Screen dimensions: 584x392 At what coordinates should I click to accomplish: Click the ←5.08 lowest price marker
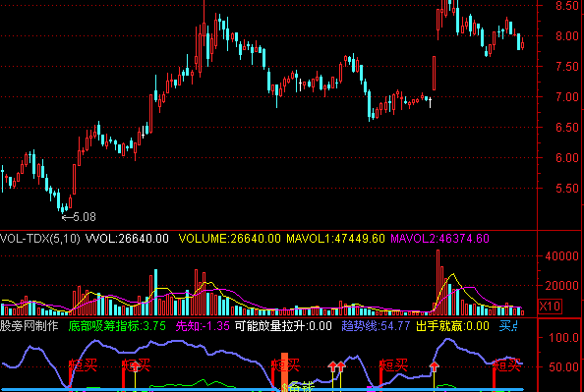[79, 217]
